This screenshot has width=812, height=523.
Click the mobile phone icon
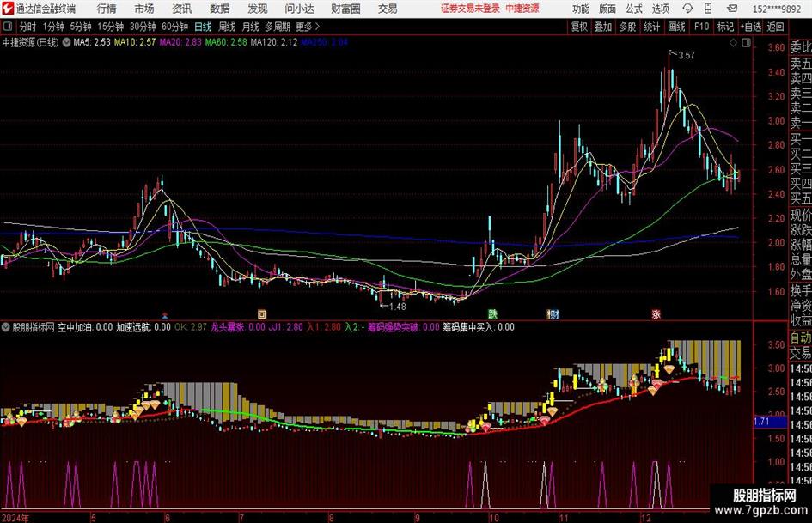(x=708, y=9)
